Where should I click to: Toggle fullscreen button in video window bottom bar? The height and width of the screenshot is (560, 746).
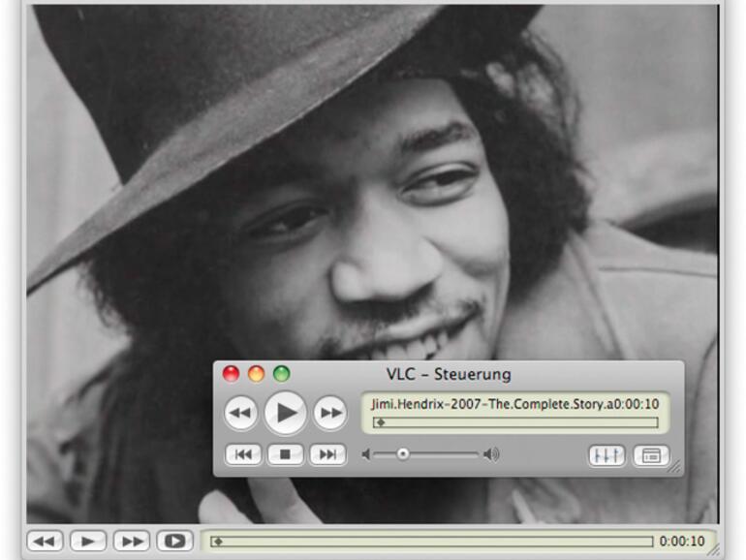(x=174, y=541)
